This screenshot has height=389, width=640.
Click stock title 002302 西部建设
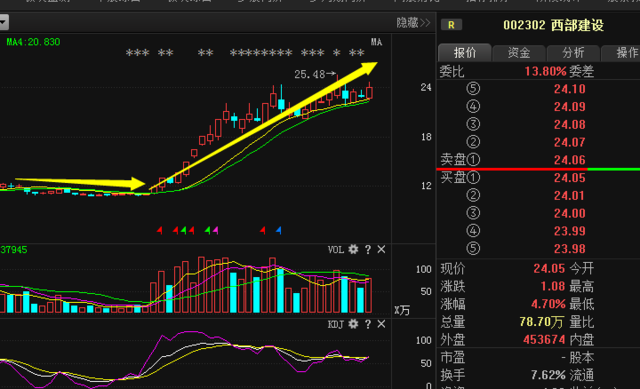point(553,25)
